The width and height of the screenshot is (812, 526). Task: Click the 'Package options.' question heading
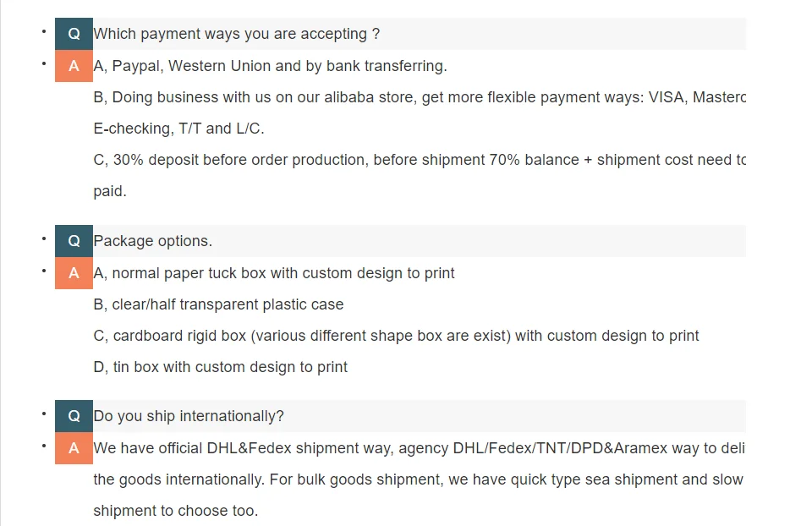(153, 241)
